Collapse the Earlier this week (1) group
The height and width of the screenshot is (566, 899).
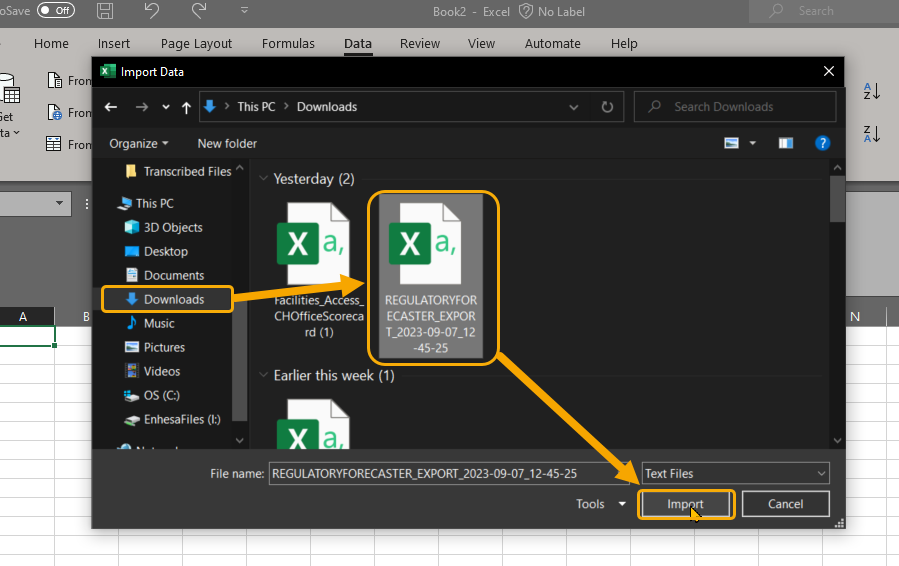(x=264, y=375)
